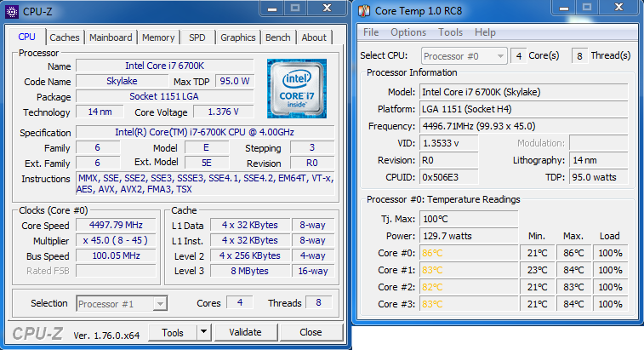
Task: Open the Tools button dropdown arrow in CPU-Z
Action: click(203, 332)
